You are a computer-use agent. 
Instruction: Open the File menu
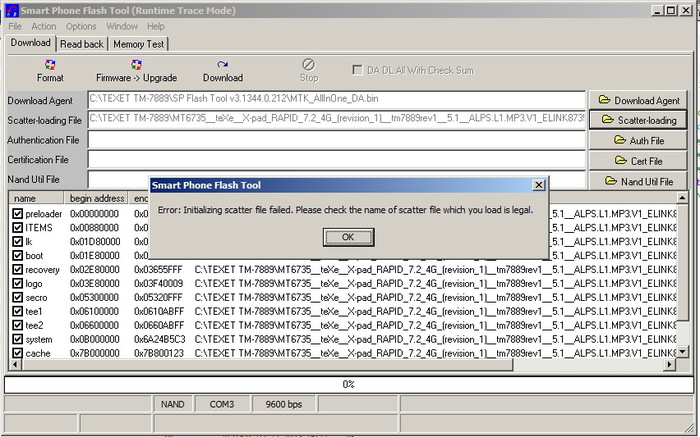pyautogui.click(x=15, y=26)
